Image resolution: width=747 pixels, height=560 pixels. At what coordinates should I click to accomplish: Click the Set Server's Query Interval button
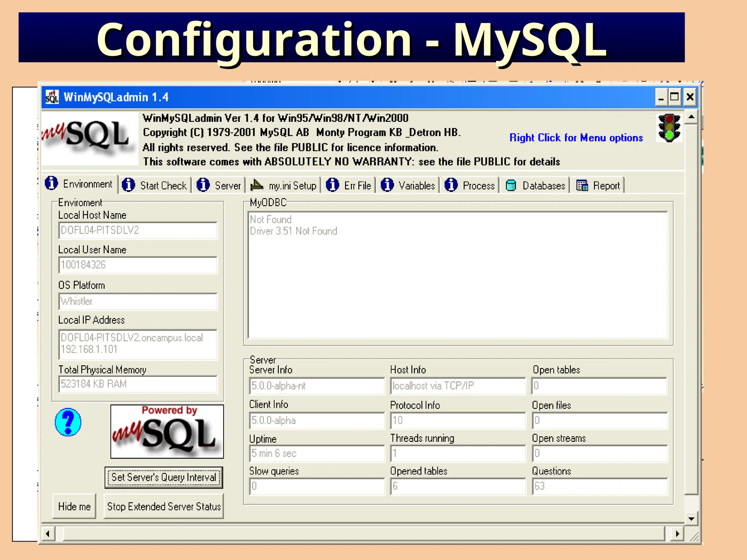point(164,477)
